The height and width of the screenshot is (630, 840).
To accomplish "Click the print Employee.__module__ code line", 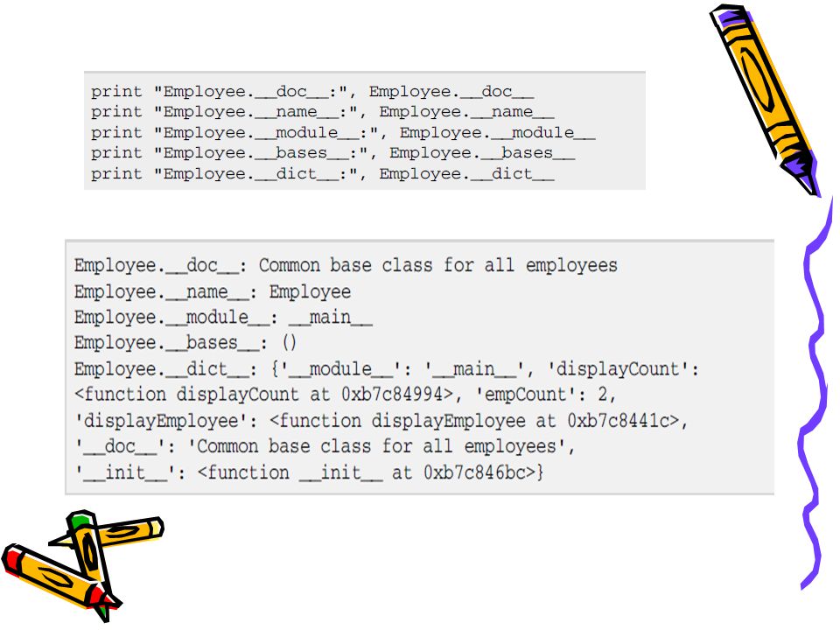I will (x=343, y=132).
